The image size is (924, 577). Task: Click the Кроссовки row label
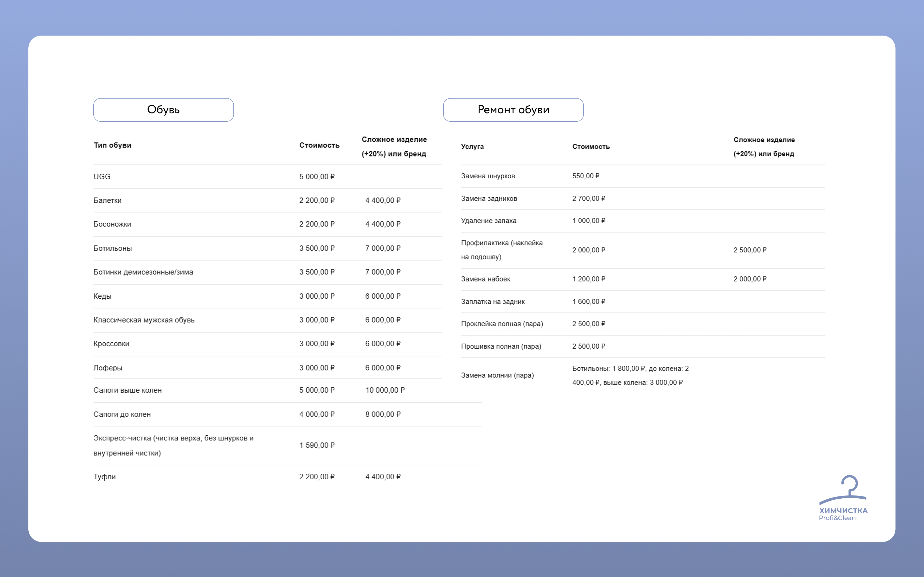[111, 344]
